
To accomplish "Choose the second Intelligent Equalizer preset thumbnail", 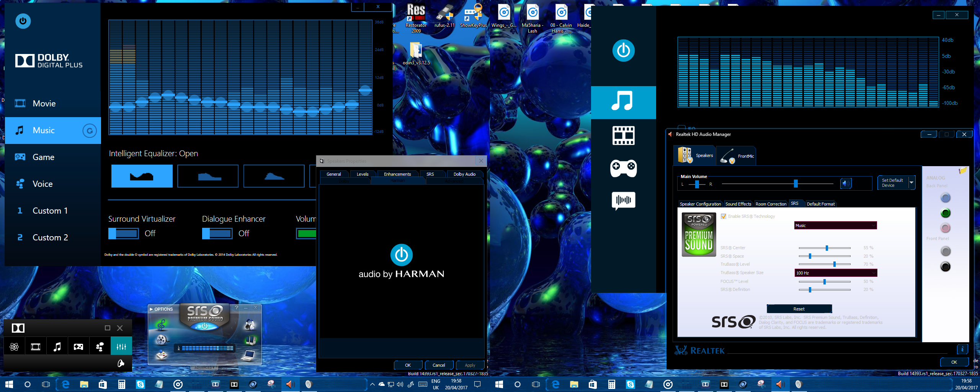I will click(x=208, y=176).
